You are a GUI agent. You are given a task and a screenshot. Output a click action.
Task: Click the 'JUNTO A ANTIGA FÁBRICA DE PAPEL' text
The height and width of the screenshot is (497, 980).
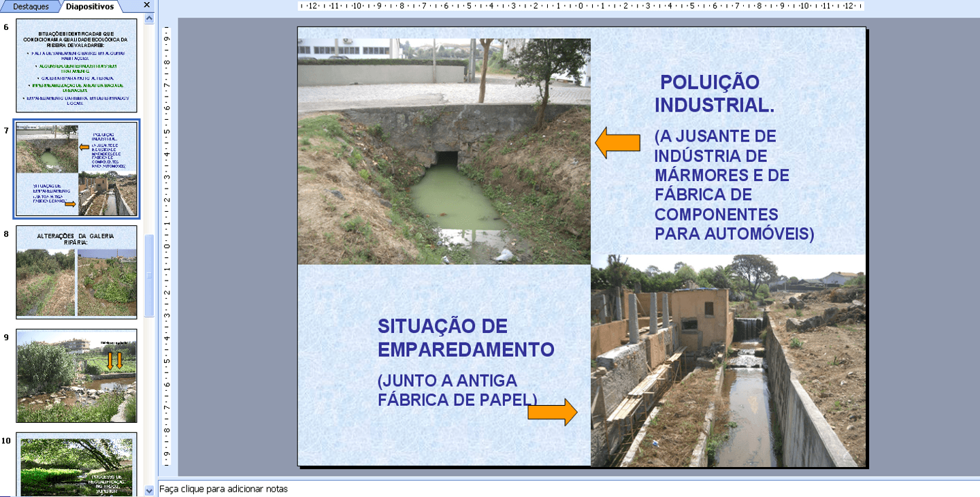pyautogui.click(x=457, y=390)
